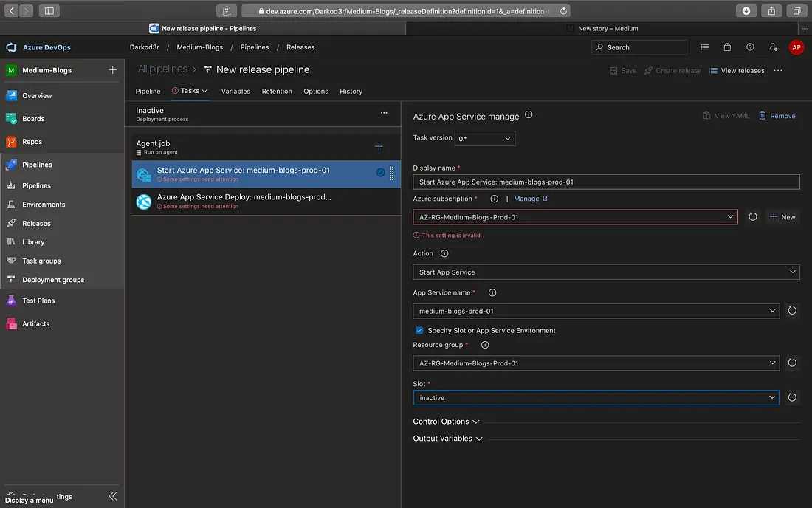This screenshot has height=508, width=812.
Task: Switch to the Pipeline tab
Action: click(x=148, y=91)
